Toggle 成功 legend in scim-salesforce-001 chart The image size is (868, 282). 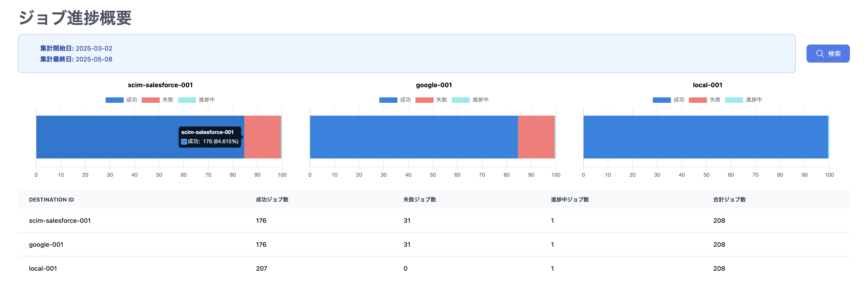coord(121,100)
